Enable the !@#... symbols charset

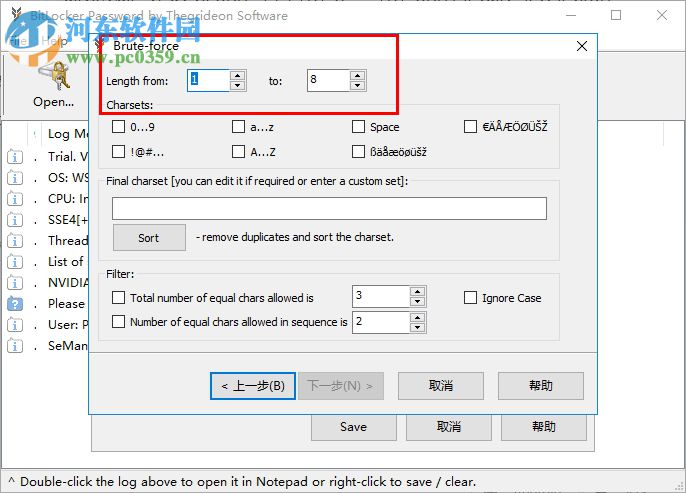coord(118,152)
